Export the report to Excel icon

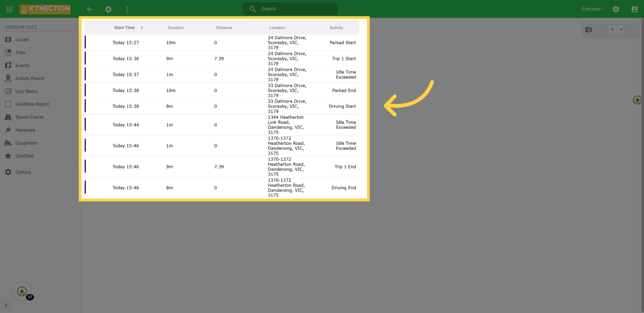coord(588,30)
